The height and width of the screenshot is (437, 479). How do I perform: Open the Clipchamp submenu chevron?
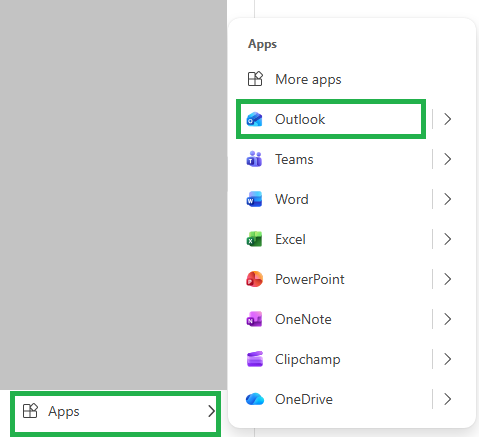[448, 359]
